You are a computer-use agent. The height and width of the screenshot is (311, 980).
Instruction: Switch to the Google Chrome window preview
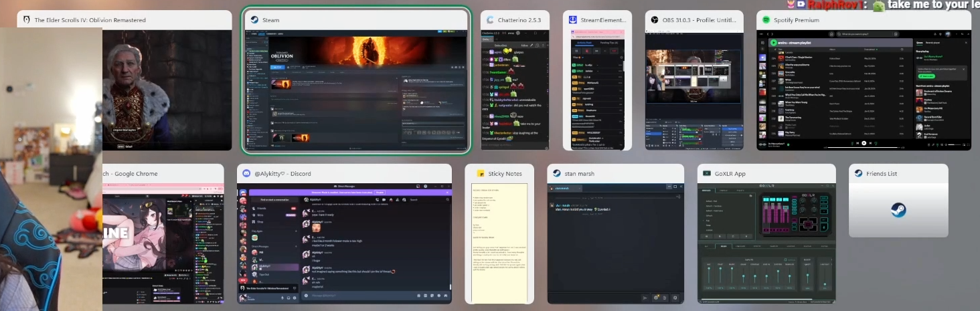[163, 243]
